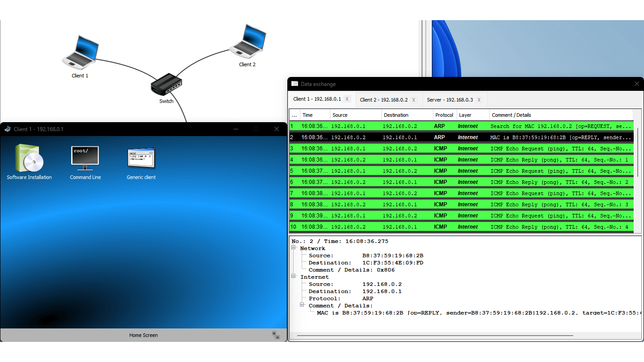Select the 'Protocol: ARP' tree line
Screen dimensions: 644x362
point(341,298)
